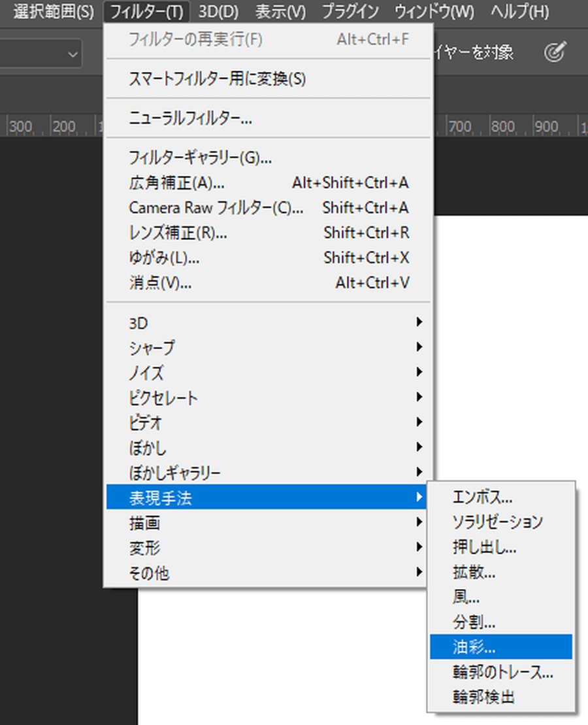Expand the ビデオ submenu
Image resolution: width=588 pixels, height=725 pixels.
[x=268, y=422]
